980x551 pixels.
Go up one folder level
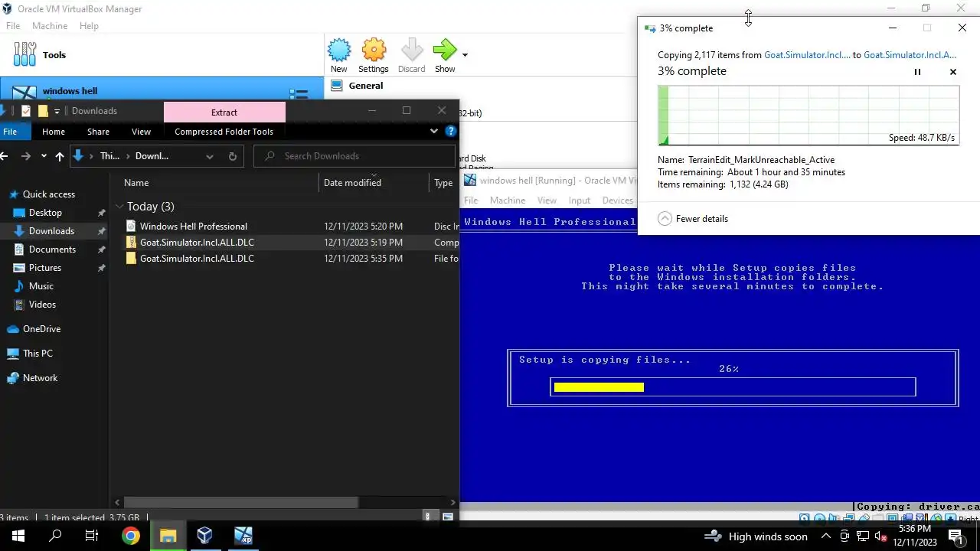click(60, 156)
